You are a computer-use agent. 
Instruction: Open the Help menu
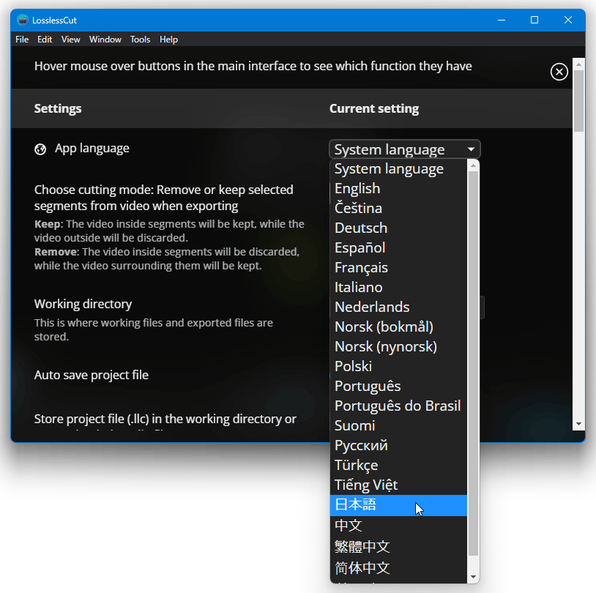(x=169, y=40)
